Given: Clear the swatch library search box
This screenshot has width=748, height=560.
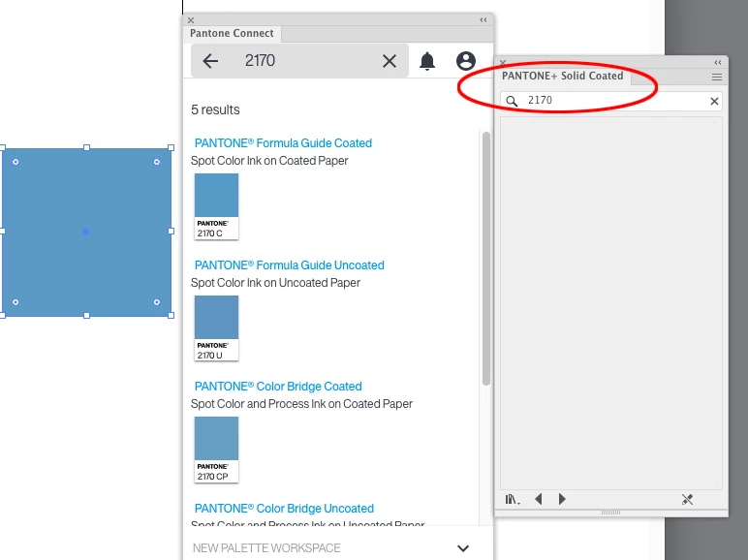Looking at the screenshot, I should 714,101.
